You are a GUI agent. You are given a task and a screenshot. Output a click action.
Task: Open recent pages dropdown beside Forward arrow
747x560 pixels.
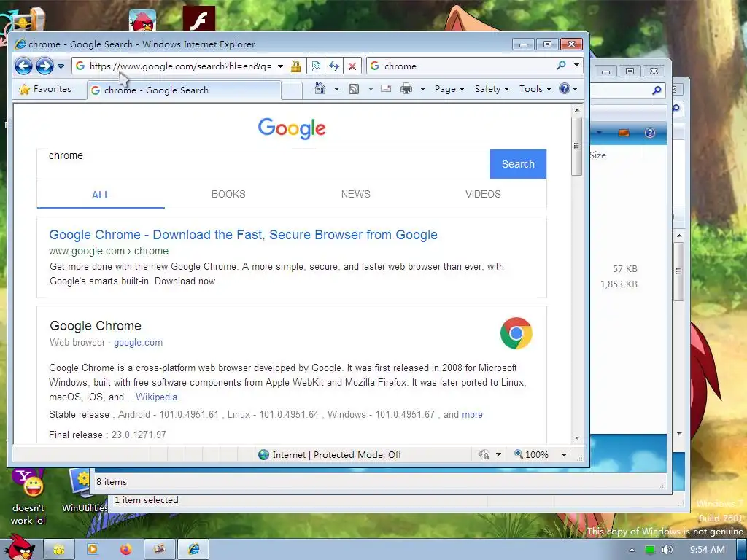click(61, 66)
